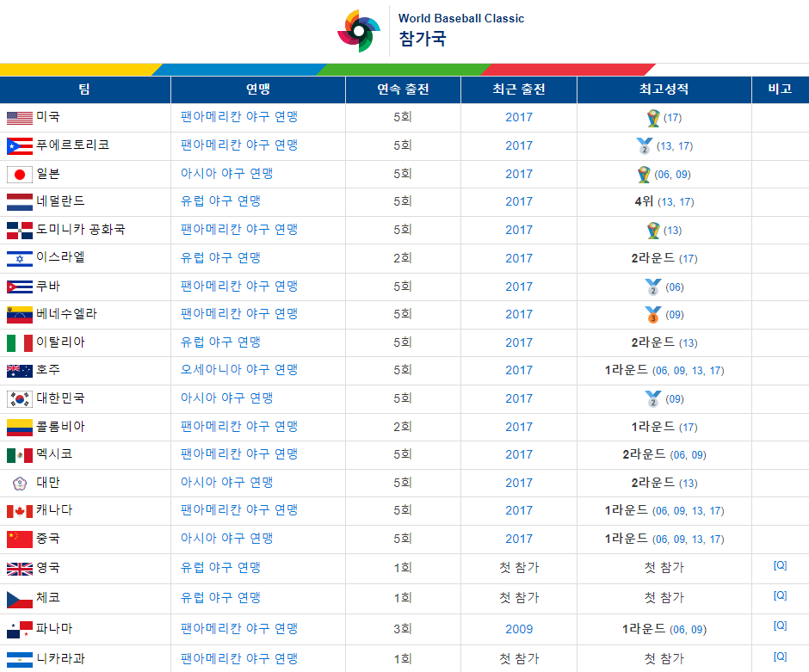Select the 비고 column header

pos(780,89)
